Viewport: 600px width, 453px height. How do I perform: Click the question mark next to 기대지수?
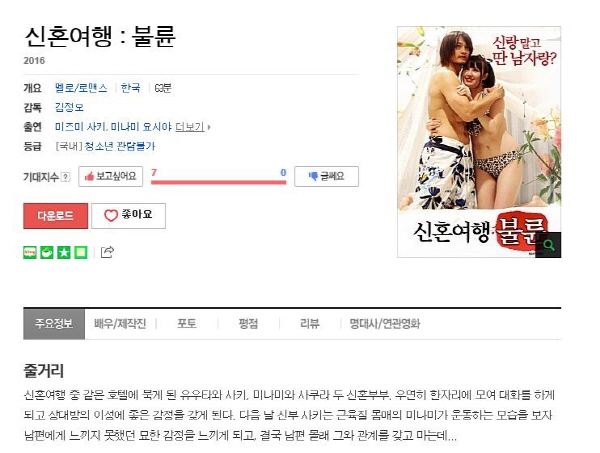pyautogui.click(x=66, y=177)
